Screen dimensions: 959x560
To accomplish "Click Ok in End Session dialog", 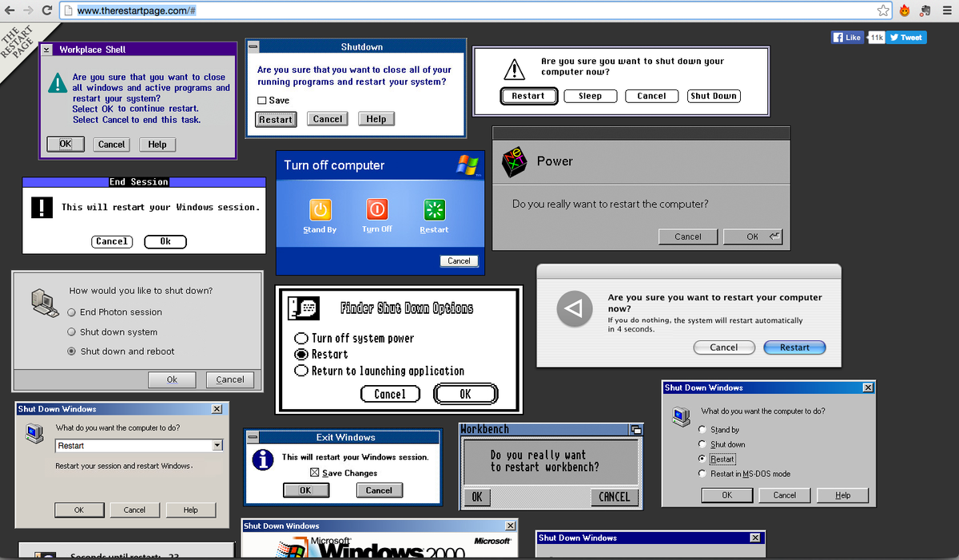I will point(165,241).
